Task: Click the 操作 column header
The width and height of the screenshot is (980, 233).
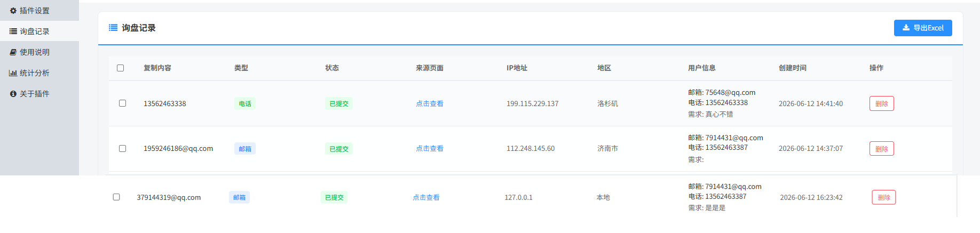Action: (x=876, y=68)
